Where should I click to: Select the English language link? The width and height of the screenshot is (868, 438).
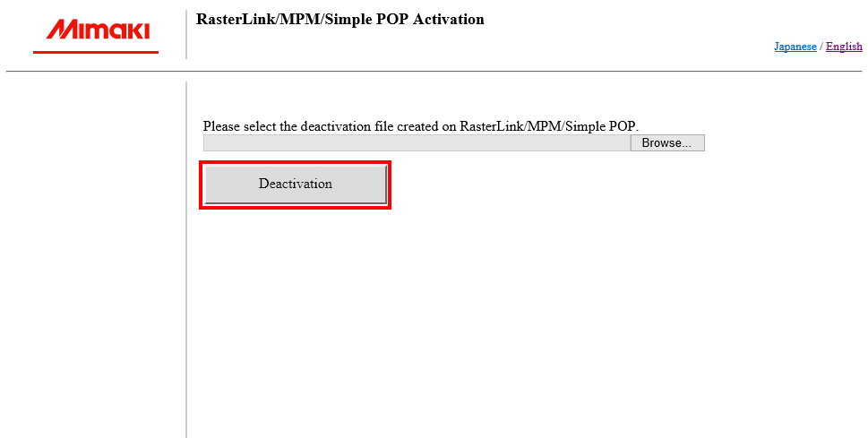pos(844,47)
